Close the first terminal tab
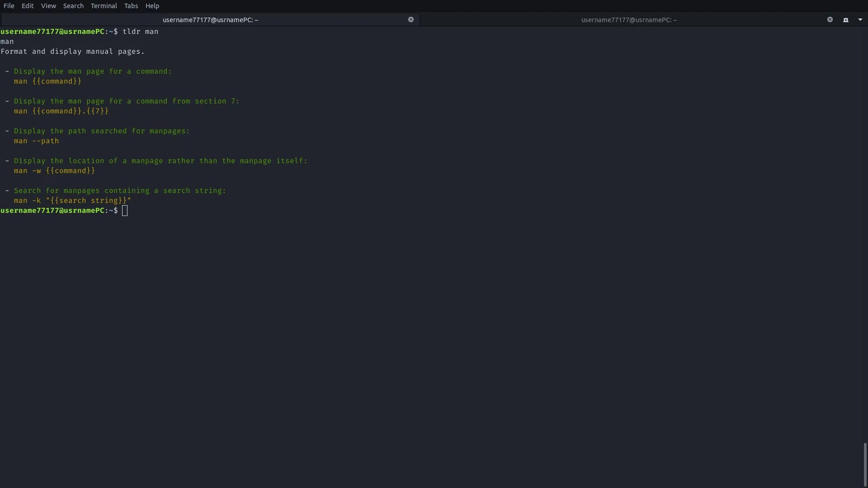This screenshot has width=868, height=488. (x=410, y=19)
